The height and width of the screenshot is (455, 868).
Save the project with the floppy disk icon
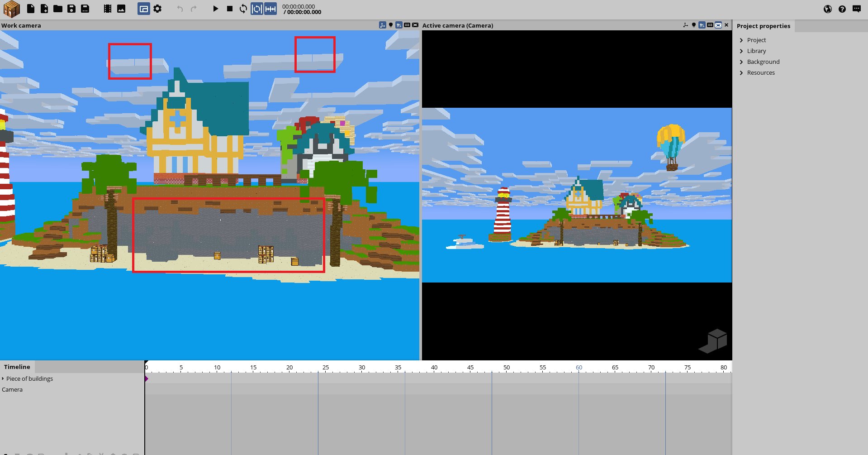pyautogui.click(x=71, y=9)
